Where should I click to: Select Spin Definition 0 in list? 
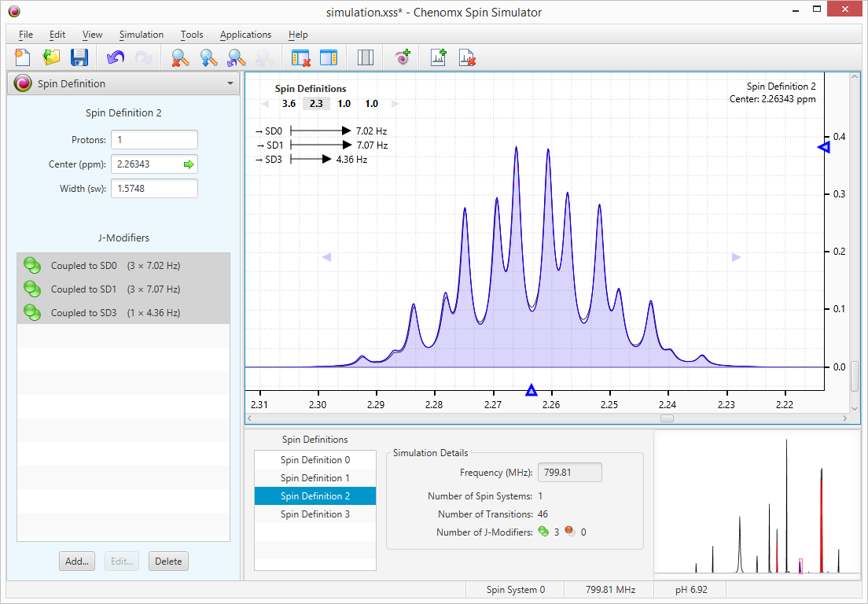click(315, 460)
